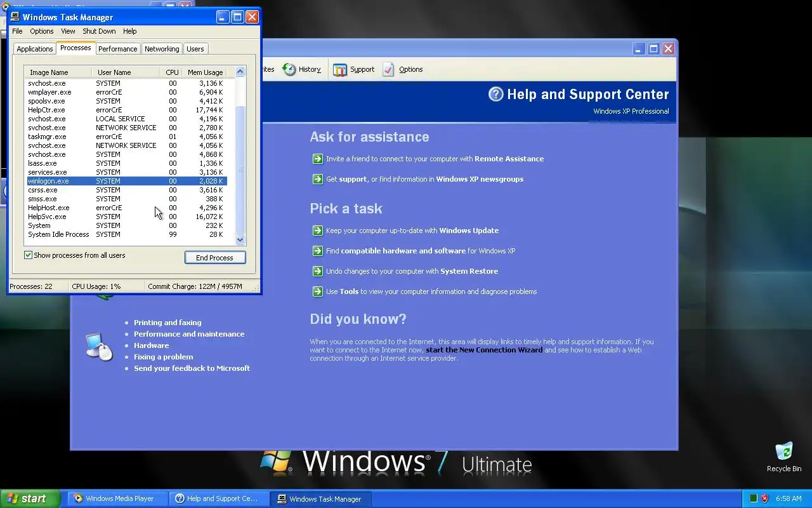The width and height of the screenshot is (812, 508).
Task: Click the End Process button
Action: (215, 258)
